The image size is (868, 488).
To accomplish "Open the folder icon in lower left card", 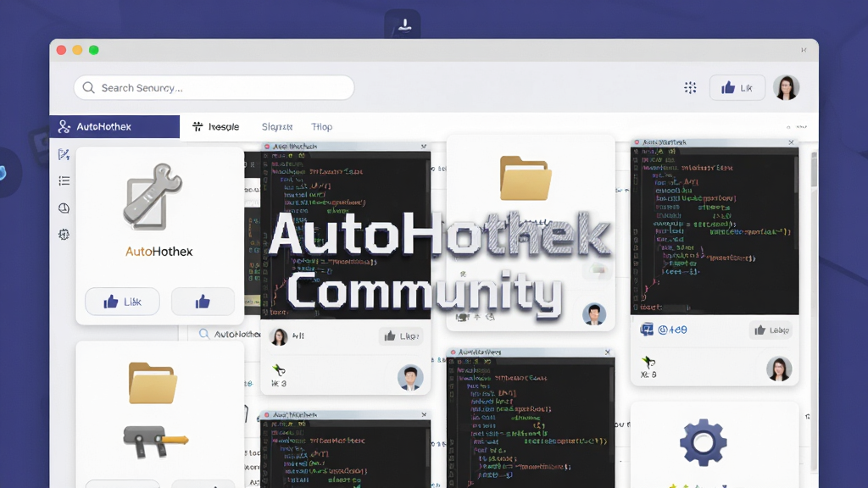I will [x=153, y=383].
